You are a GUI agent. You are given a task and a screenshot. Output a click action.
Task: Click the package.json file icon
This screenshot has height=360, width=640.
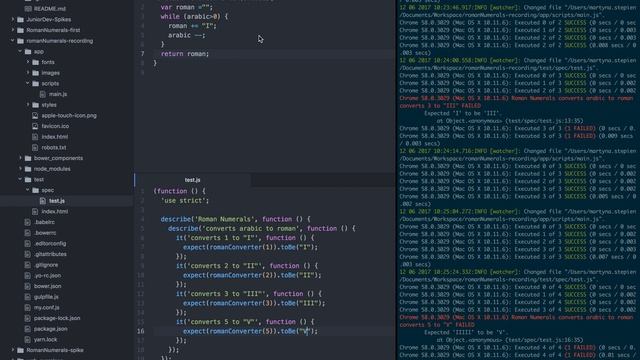(x=28, y=329)
